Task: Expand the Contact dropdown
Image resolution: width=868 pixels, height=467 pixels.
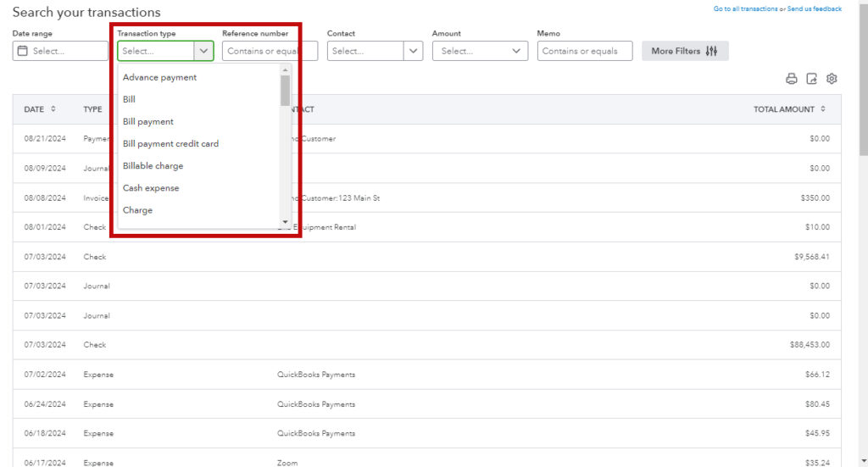Action: pos(413,51)
